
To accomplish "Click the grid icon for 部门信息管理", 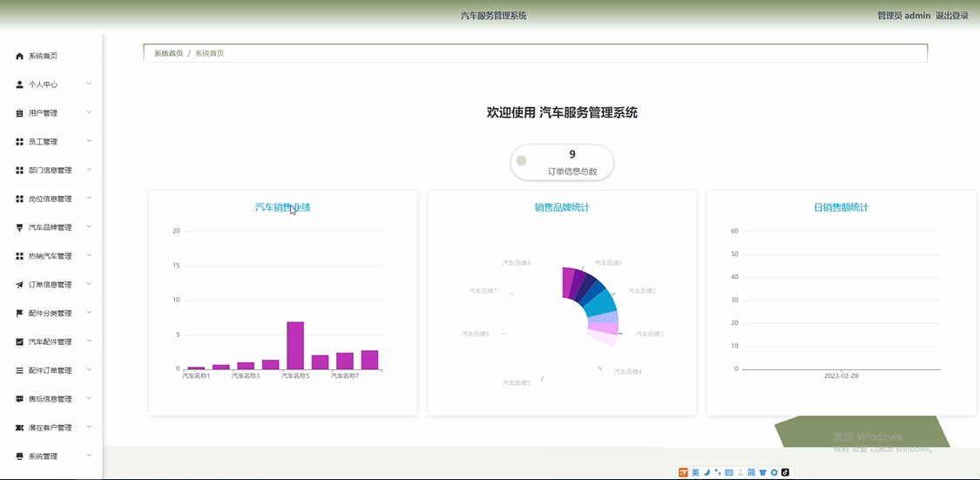I will pos(19,171).
